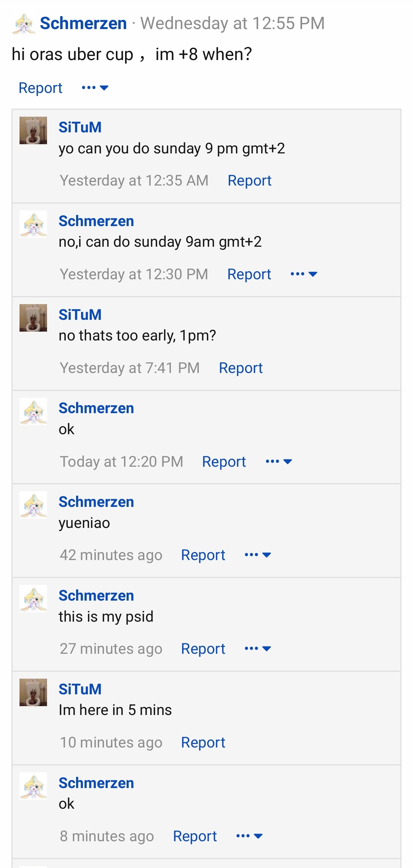
Task: Expand more options under the original post
Action: tap(95, 88)
